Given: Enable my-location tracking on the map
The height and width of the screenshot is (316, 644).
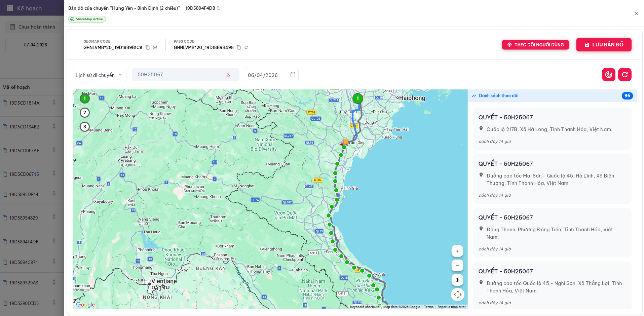Looking at the screenshot, I should [x=457, y=280].
